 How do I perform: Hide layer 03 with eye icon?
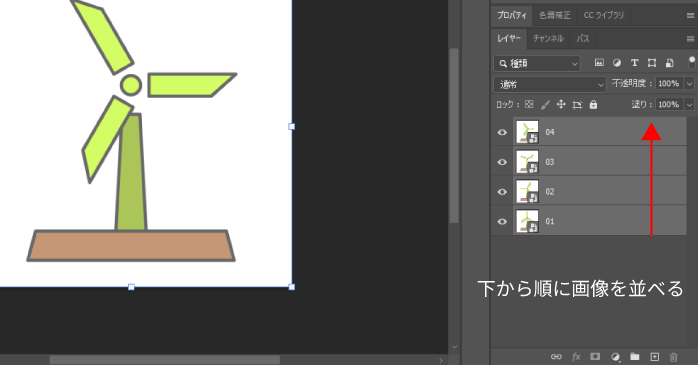(502, 162)
